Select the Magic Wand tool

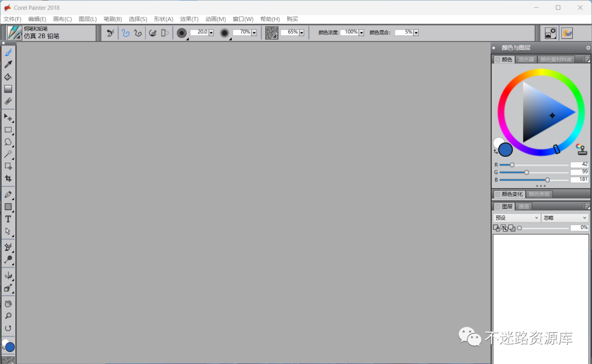8,154
